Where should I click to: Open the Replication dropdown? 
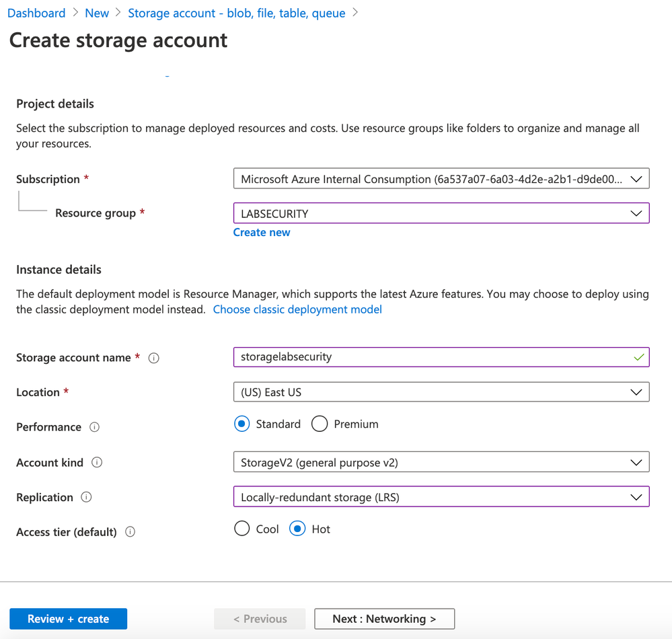click(441, 497)
